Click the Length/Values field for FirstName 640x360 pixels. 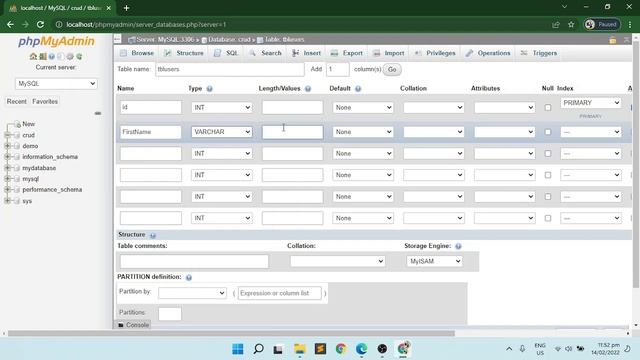292,132
